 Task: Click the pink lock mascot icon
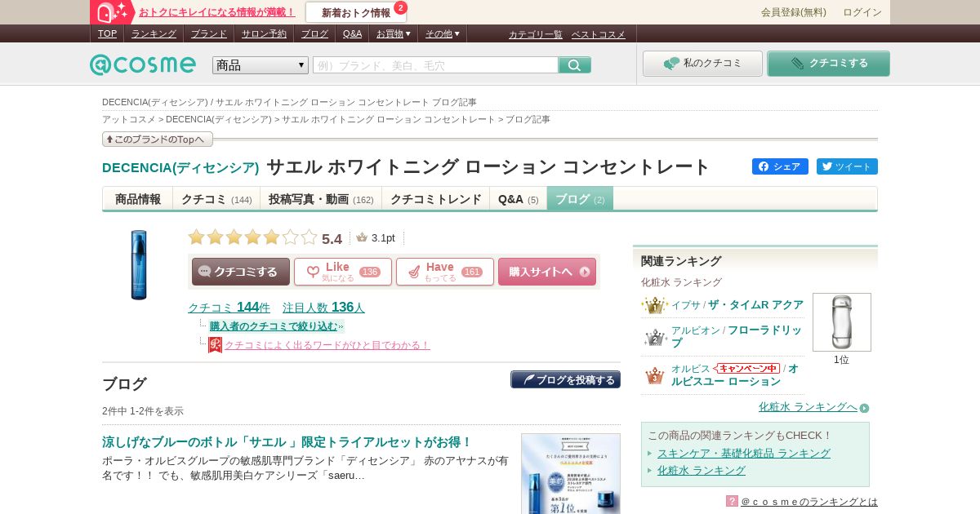(x=112, y=12)
